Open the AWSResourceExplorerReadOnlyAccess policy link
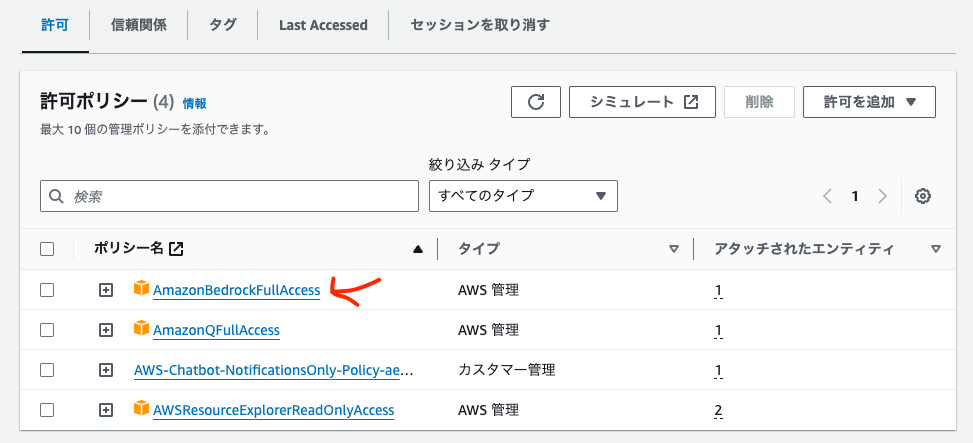973x443 pixels. (x=273, y=410)
